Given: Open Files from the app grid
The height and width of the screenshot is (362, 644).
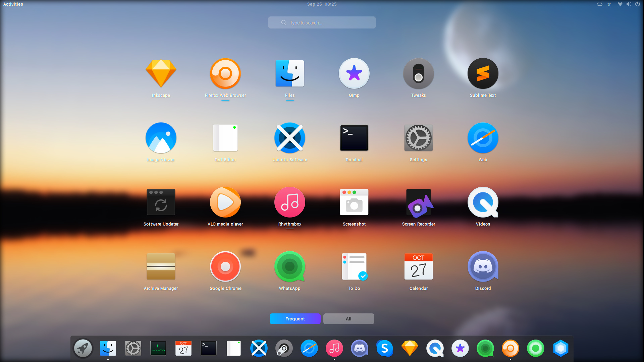Looking at the screenshot, I should [290, 73].
